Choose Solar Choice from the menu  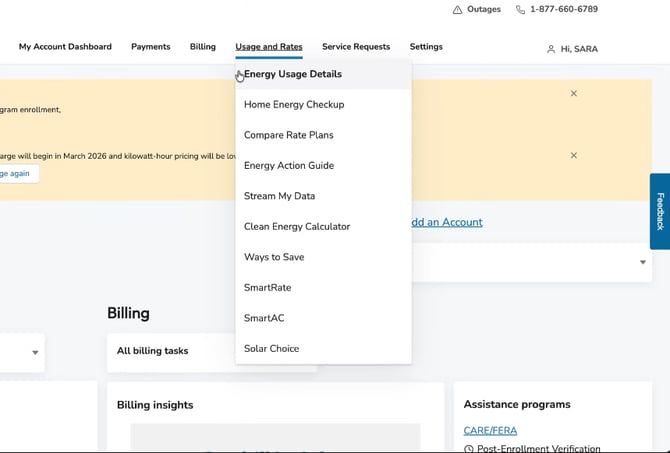[x=271, y=349]
